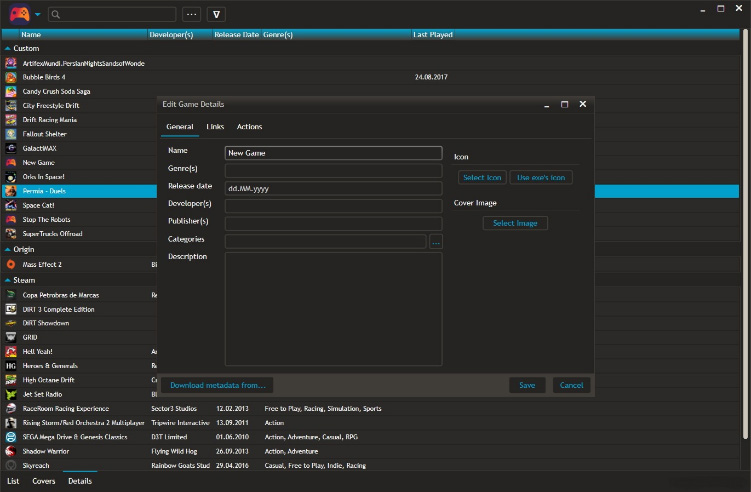Open the categories picker ellipsis button
The height and width of the screenshot is (492, 751).
click(x=436, y=242)
